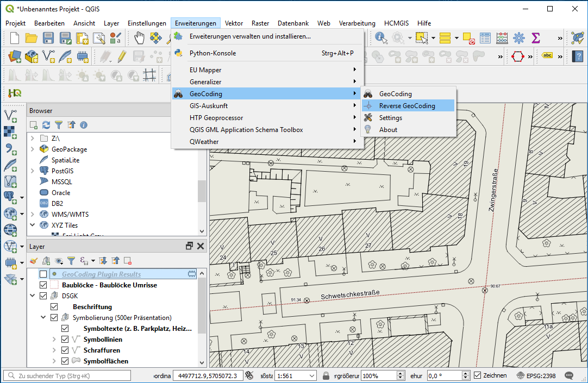Click the Identify Features info cursor icon
The image size is (588, 383).
click(x=381, y=38)
